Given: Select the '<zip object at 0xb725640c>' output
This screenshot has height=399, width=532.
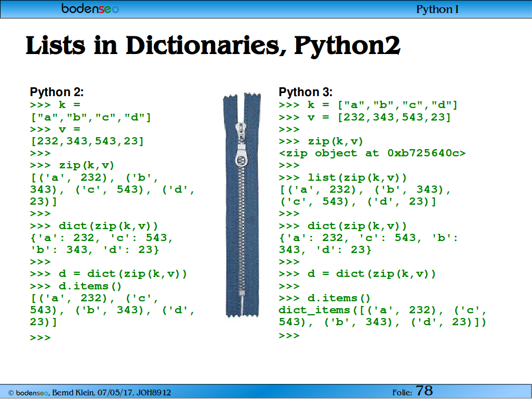Looking at the screenshot, I should pyautogui.click(x=372, y=153).
